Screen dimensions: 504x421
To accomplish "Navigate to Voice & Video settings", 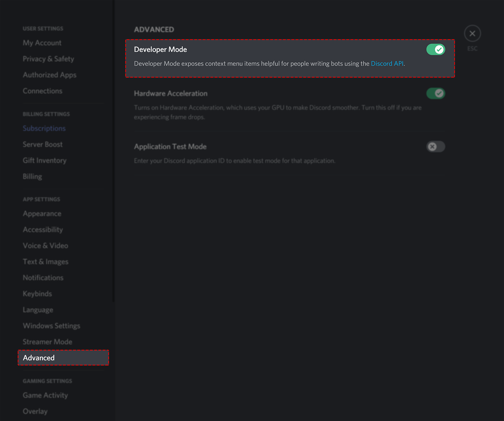I will [x=45, y=245].
